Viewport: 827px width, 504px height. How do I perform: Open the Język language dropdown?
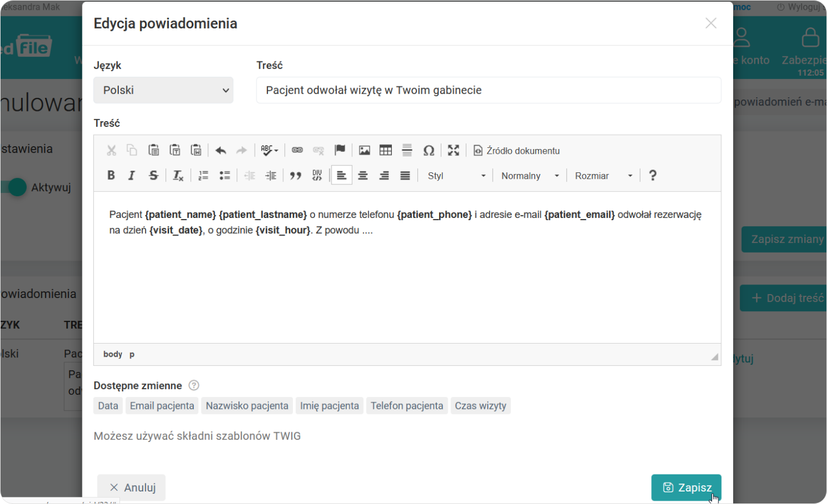(x=163, y=90)
